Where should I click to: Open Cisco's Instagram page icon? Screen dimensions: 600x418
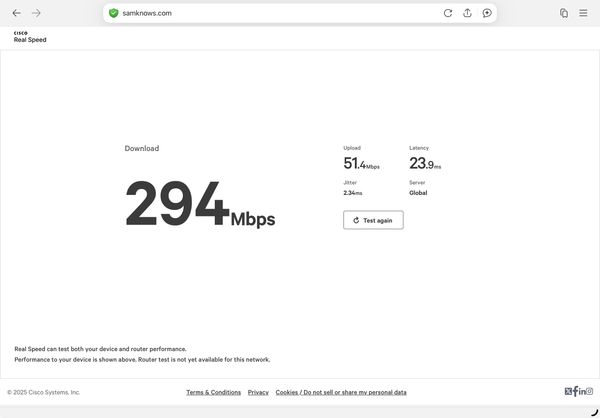(x=590, y=391)
